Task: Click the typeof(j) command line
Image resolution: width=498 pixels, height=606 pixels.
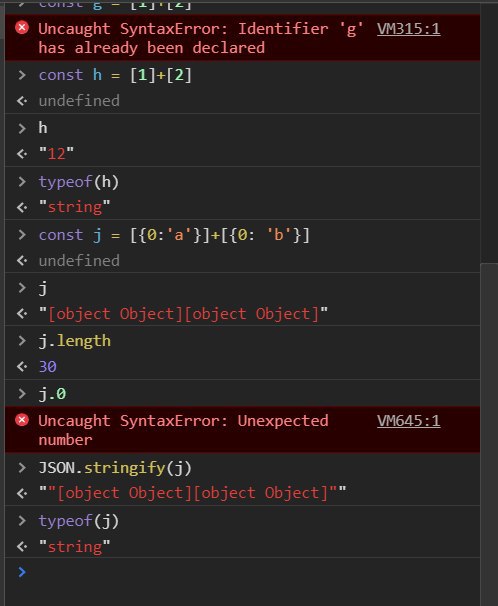Action: (x=79, y=521)
